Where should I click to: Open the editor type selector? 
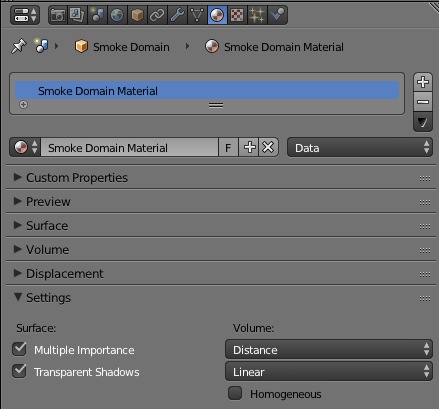[25, 15]
